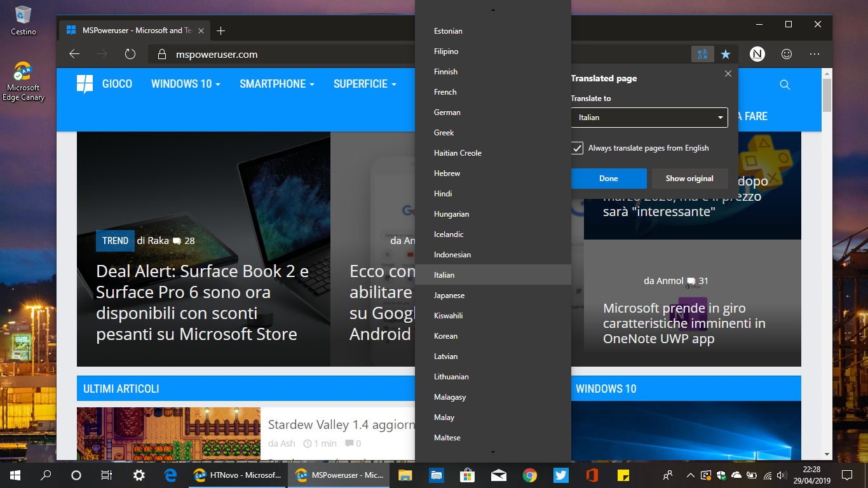Viewport: 868px width, 488px height.
Task: Open OneNote UWP app article headline
Action: click(x=684, y=323)
